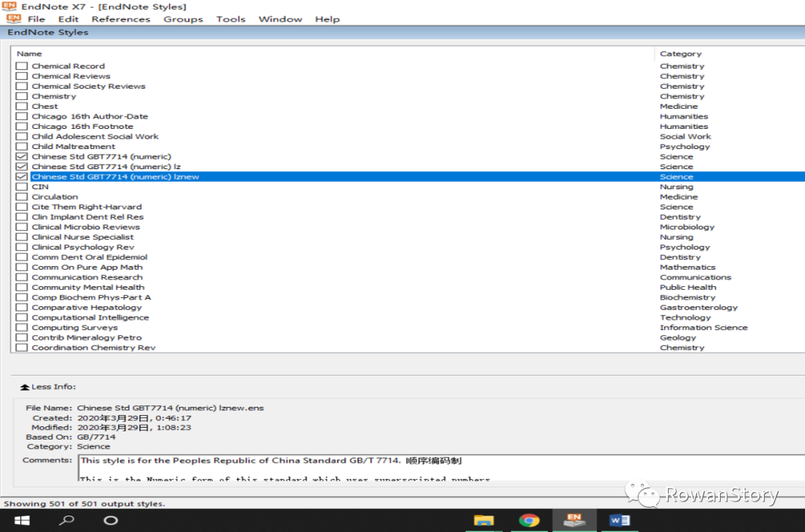Open File Explorer from the taskbar
The image size is (805, 532).
click(x=484, y=520)
